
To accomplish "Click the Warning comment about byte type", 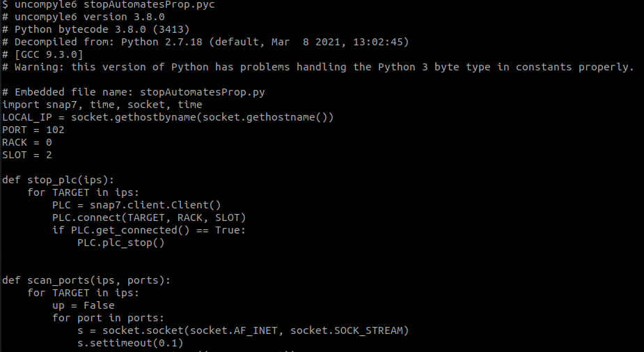I will click(318, 67).
